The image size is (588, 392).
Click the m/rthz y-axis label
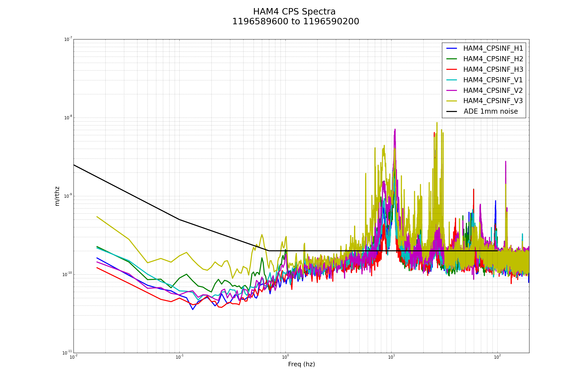57,196
